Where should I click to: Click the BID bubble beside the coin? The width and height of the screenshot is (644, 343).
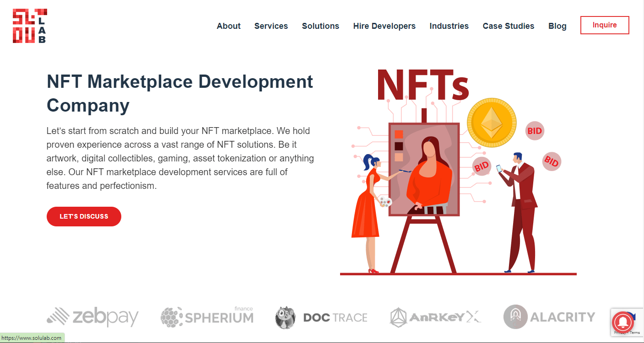click(535, 131)
